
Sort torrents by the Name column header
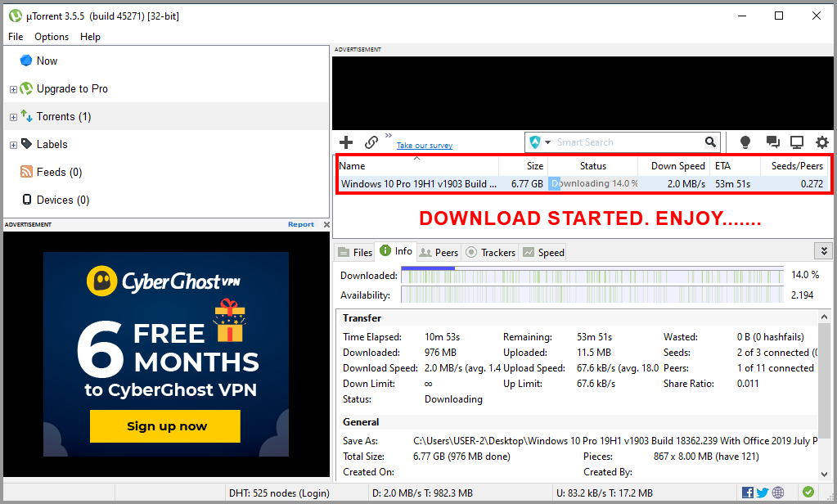[417, 166]
